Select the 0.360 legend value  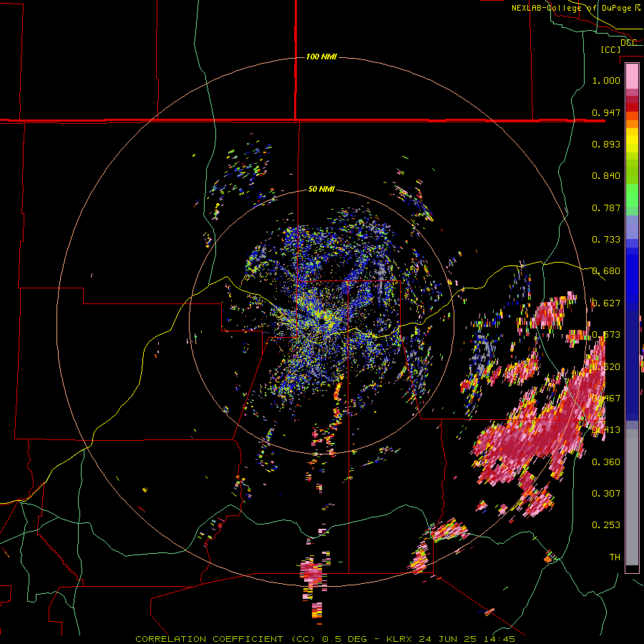pyautogui.click(x=606, y=462)
